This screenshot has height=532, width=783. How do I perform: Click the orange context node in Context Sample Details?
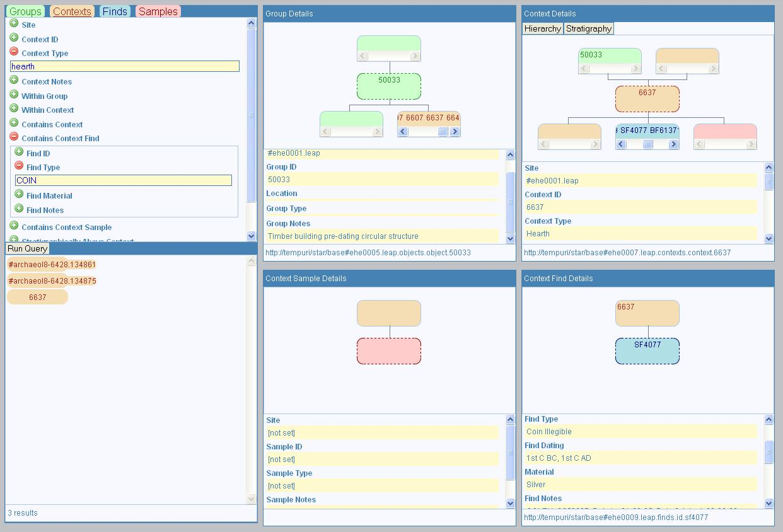coord(389,313)
